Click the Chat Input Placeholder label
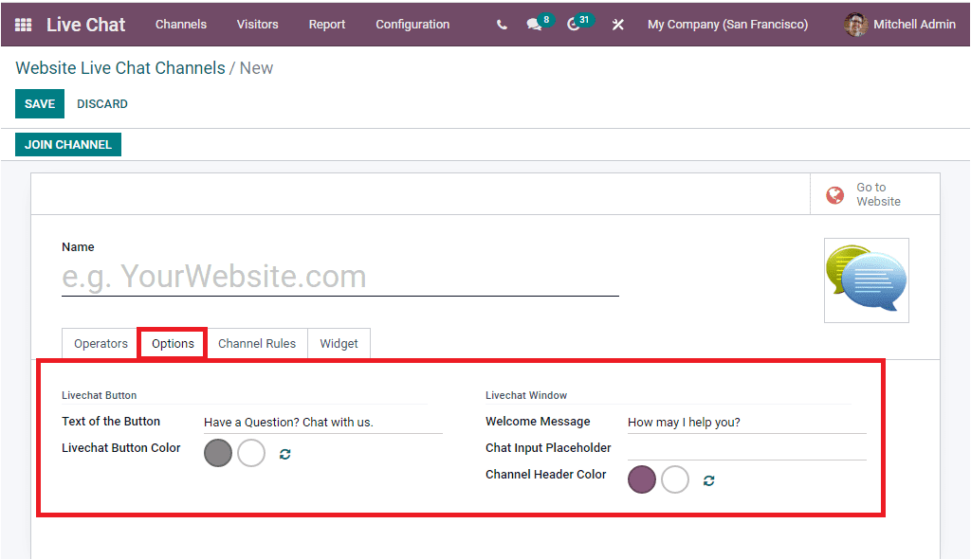The height and width of the screenshot is (560, 971). [x=548, y=448]
